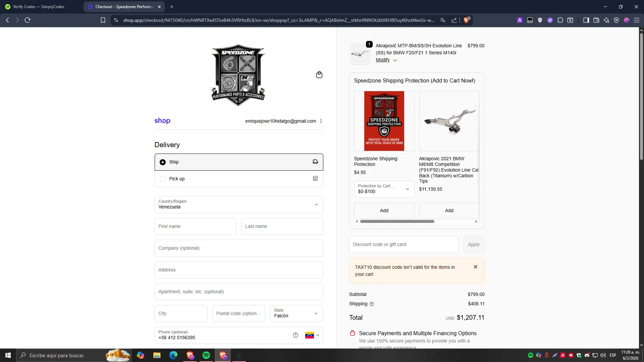Click the Discount code or gift card field
This screenshot has height=362, width=644.
coord(404,244)
